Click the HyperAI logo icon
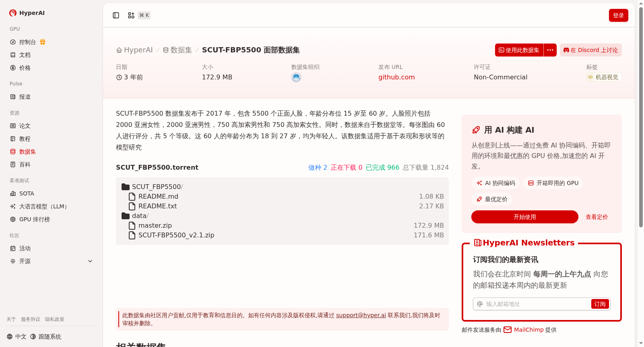This screenshot has height=347, width=644. click(x=13, y=13)
